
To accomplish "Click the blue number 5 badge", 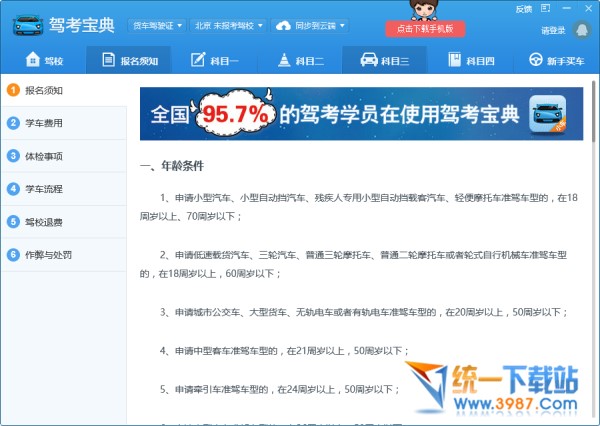I will [x=13, y=222].
